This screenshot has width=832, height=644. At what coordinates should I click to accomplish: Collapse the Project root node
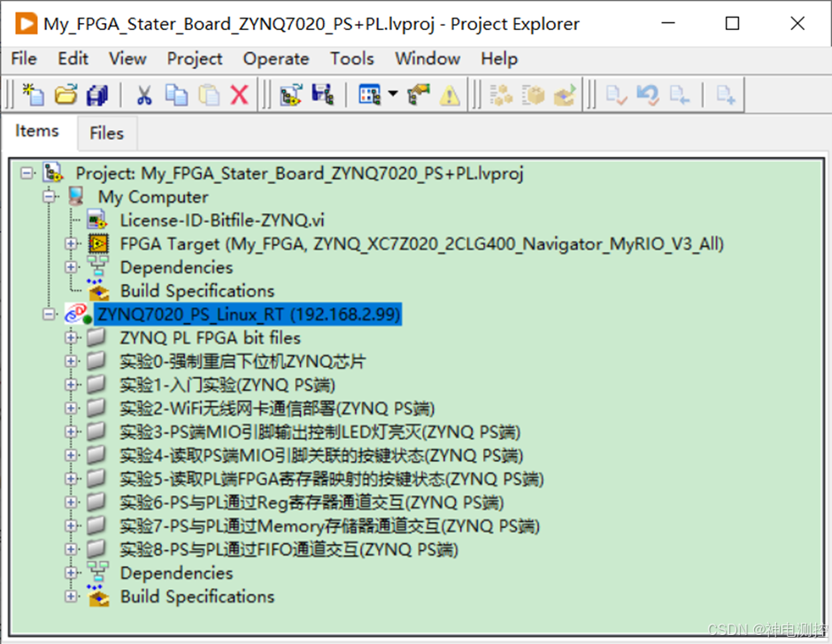click(x=27, y=172)
